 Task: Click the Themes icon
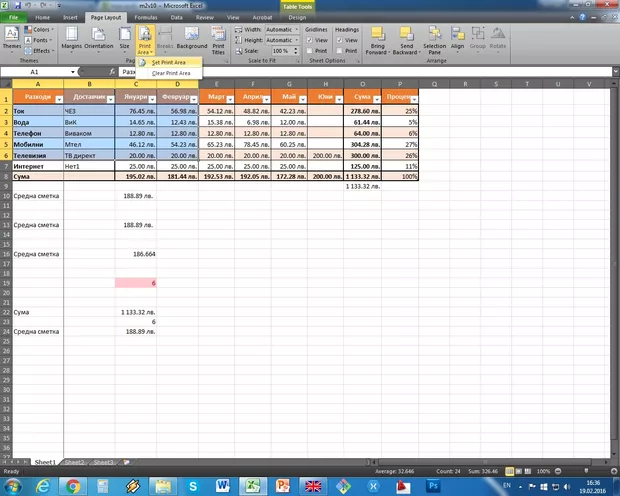pyautogui.click(x=11, y=39)
